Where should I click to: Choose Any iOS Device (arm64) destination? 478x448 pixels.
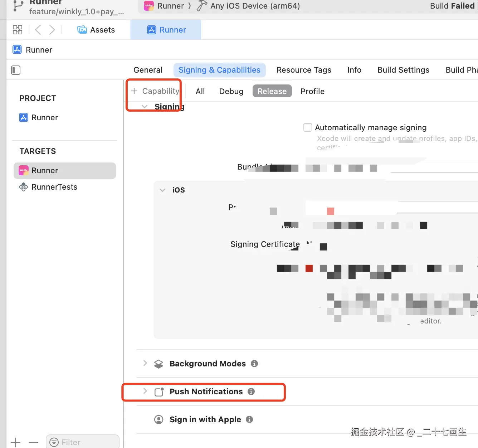(x=255, y=6)
